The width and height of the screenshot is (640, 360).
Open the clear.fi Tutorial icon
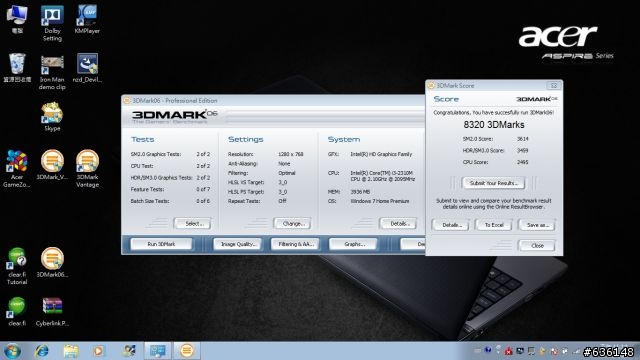coord(17,266)
